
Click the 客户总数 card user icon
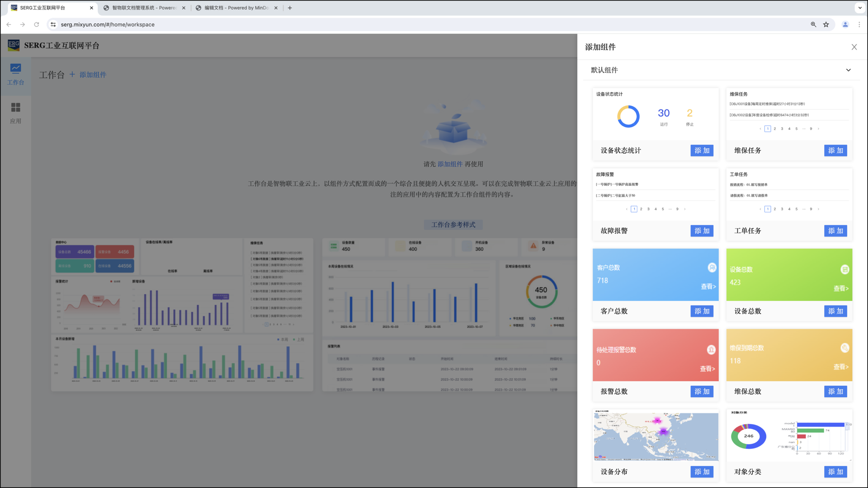712,267
